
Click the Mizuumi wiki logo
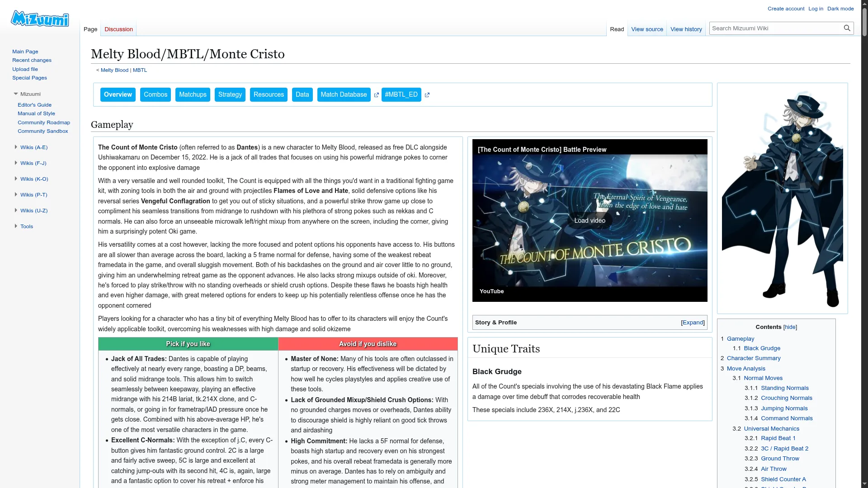pos(40,19)
